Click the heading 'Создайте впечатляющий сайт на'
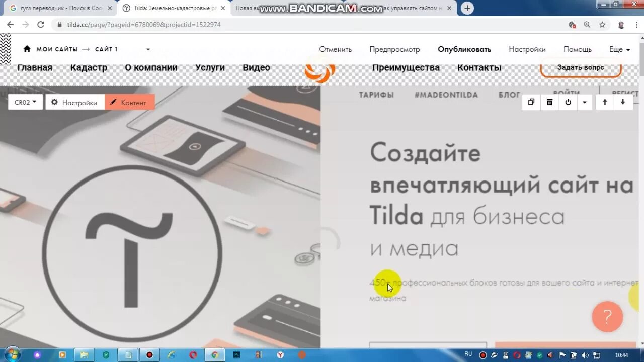Image resolution: width=644 pixels, height=362 pixels. click(x=502, y=168)
